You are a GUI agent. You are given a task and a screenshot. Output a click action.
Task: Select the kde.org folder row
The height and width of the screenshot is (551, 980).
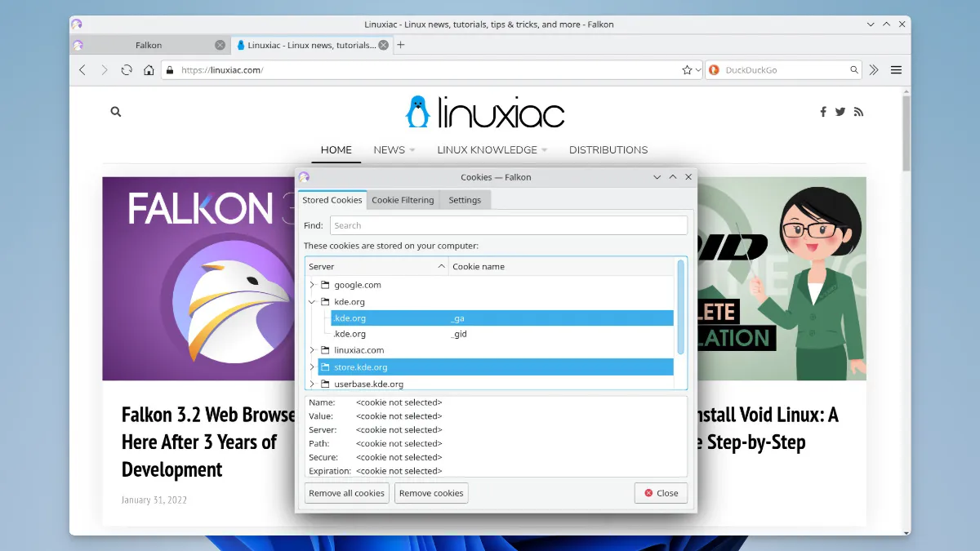350,302
